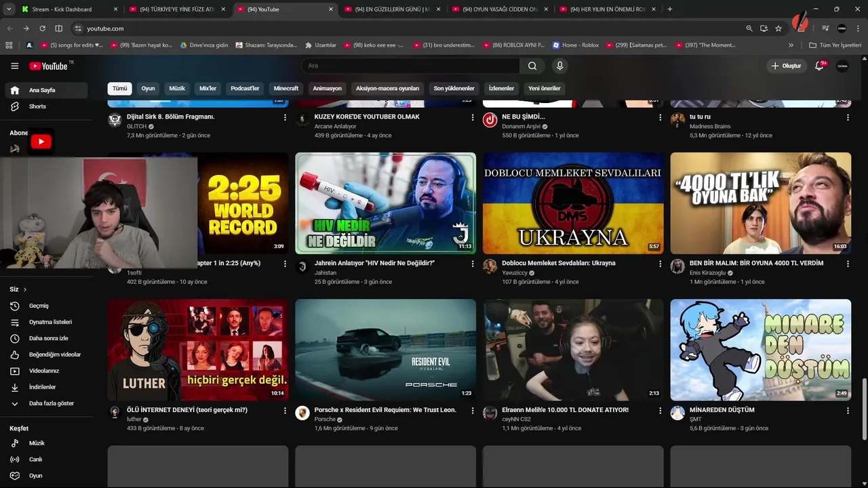Open Porsche channel avatar
The height and width of the screenshot is (488, 868).
point(302,413)
